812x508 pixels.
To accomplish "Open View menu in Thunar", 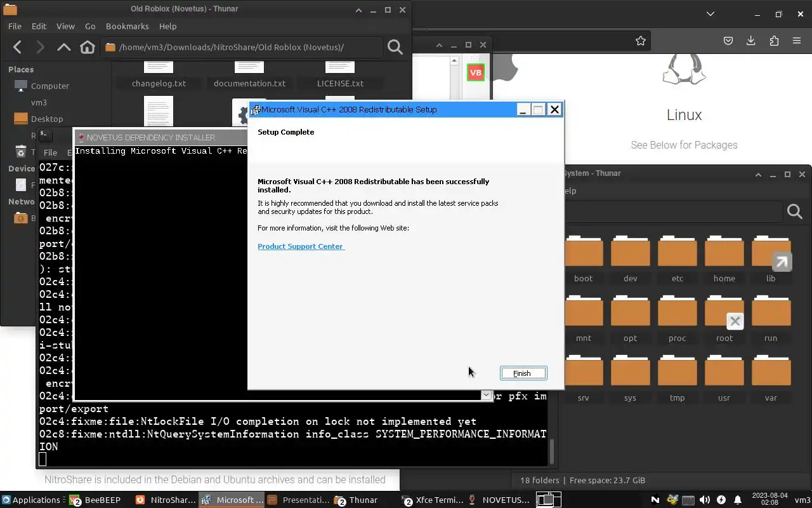I will coord(65,26).
